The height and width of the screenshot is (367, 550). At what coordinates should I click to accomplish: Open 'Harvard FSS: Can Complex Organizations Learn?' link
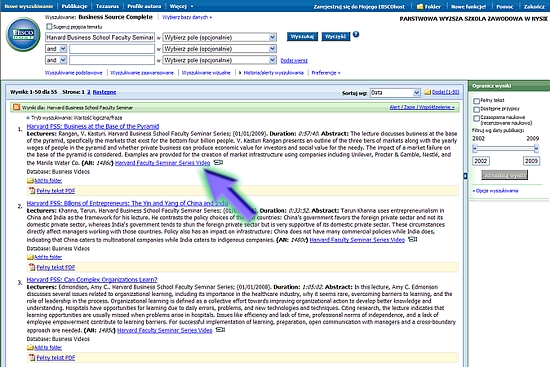[x=92, y=280]
